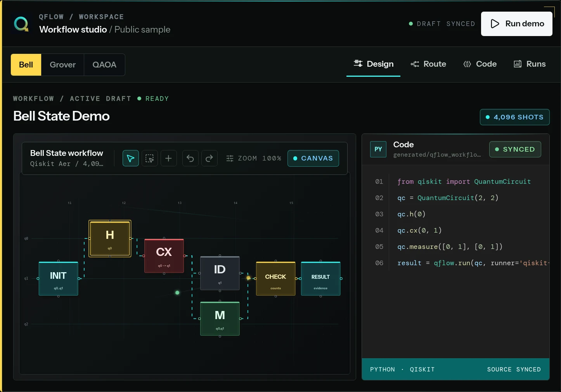This screenshot has height=392, width=561.
Task: Switch to the Grover workflow tab
Action: (63, 65)
